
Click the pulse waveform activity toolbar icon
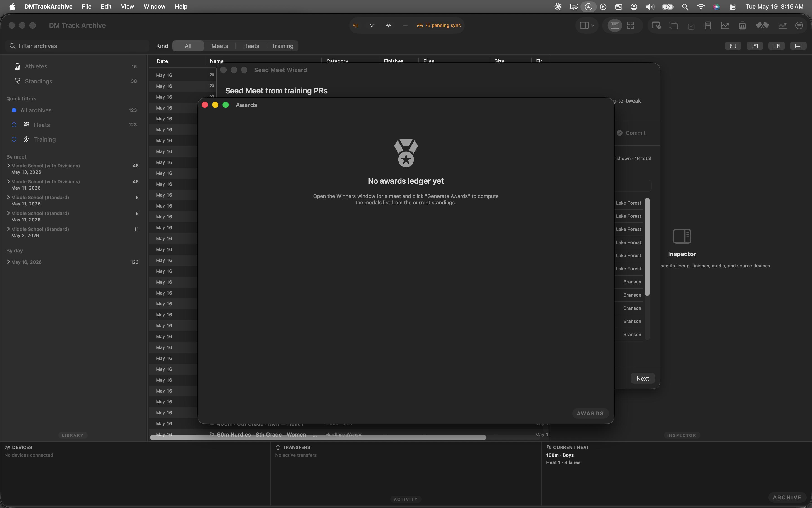click(388, 26)
